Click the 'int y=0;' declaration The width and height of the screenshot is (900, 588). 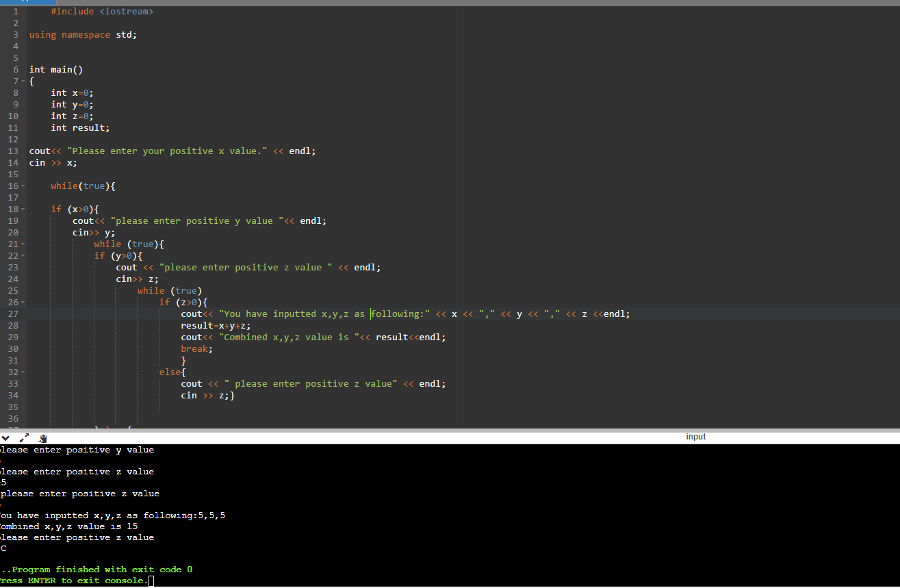coord(72,105)
